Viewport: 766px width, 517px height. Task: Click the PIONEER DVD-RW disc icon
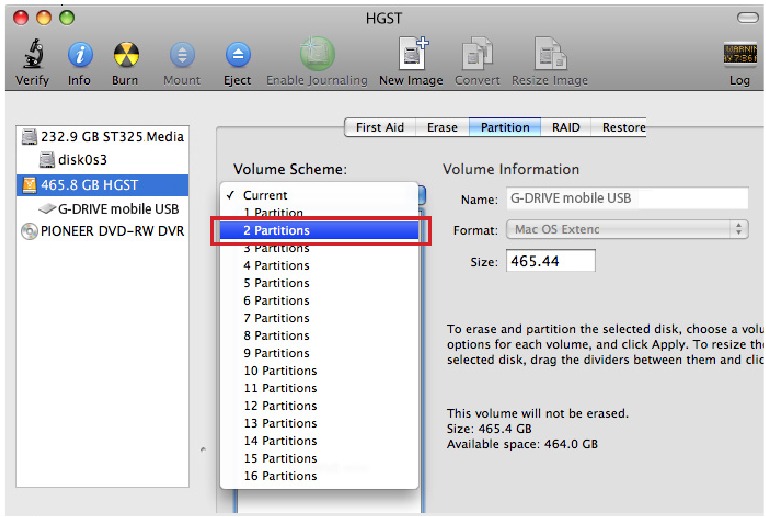(x=29, y=231)
